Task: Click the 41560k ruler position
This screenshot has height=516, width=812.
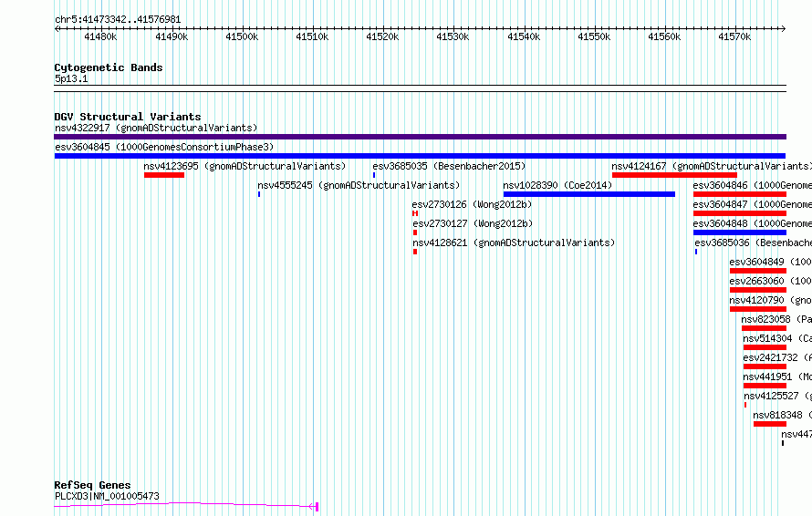Action: click(664, 36)
